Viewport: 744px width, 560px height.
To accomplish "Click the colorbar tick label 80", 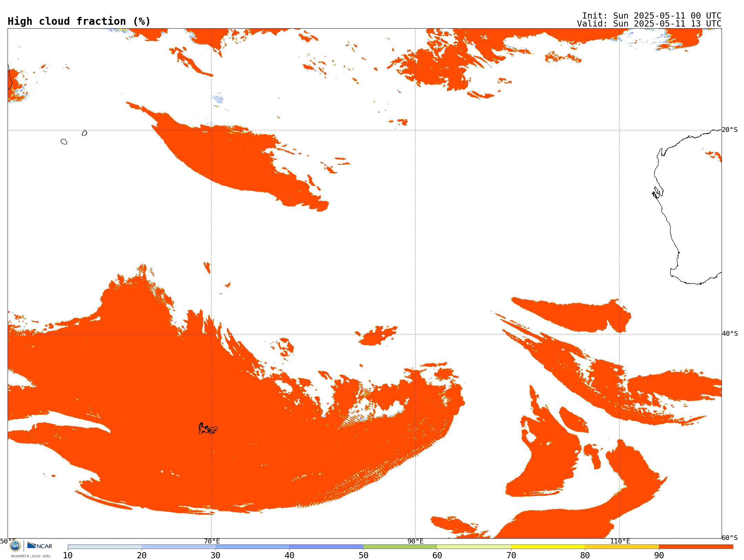I will tap(585, 556).
